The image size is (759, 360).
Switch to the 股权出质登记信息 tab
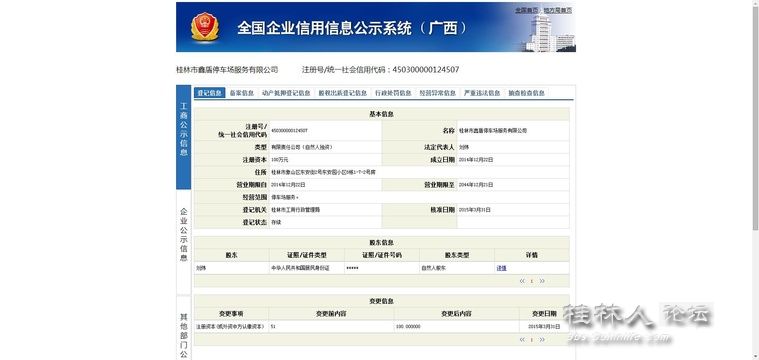click(x=343, y=93)
